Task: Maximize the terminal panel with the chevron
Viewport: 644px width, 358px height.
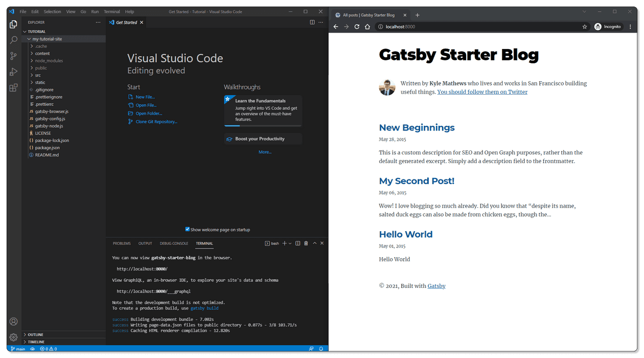Action: pos(314,243)
